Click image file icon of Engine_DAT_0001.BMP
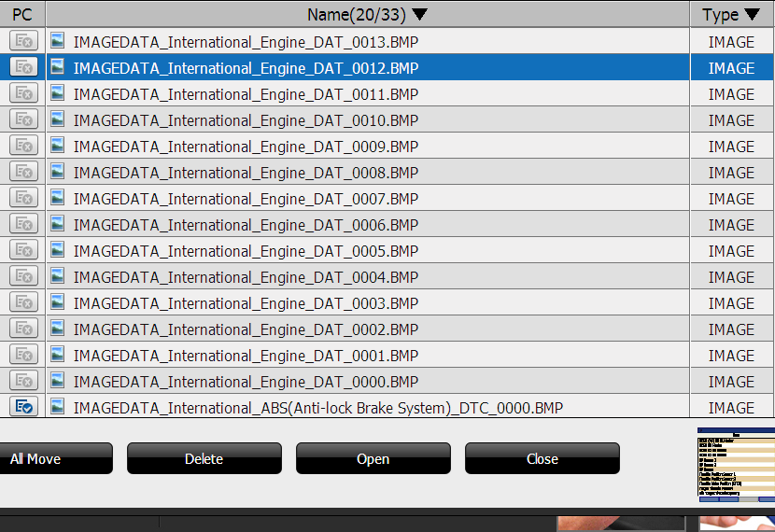Viewport: 775px width, 532px height. (x=58, y=355)
